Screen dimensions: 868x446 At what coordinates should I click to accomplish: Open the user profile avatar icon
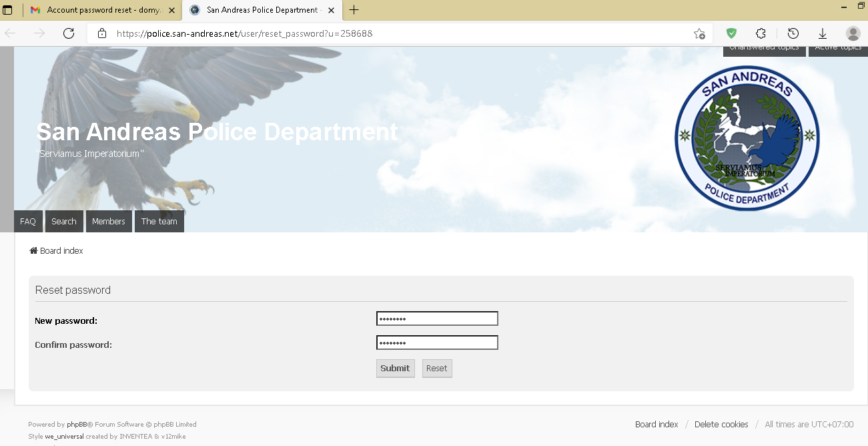click(853, 33)
